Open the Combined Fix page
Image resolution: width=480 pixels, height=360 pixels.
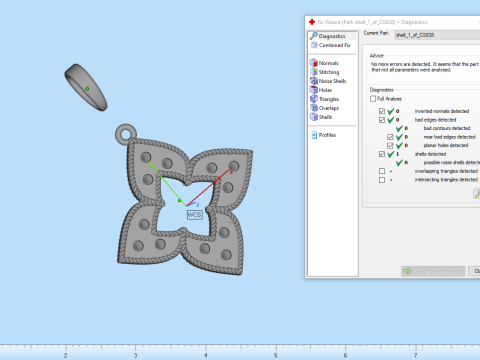coord(334,45)
